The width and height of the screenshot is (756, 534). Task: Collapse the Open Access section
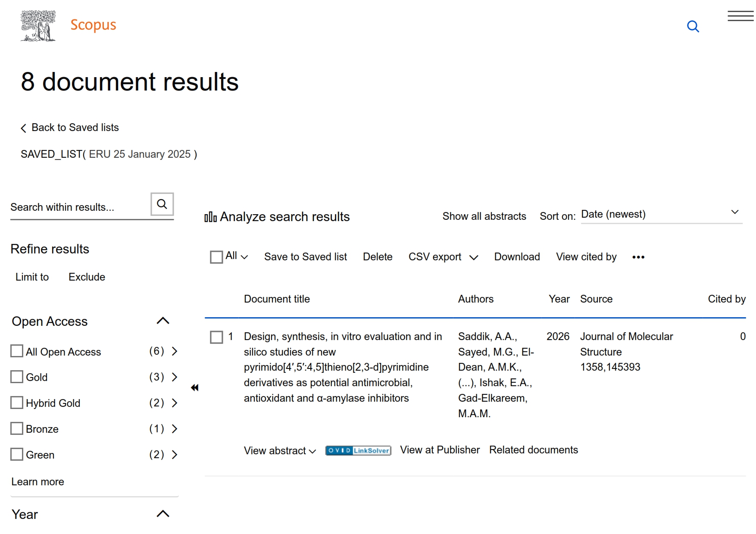pos(163,321)
